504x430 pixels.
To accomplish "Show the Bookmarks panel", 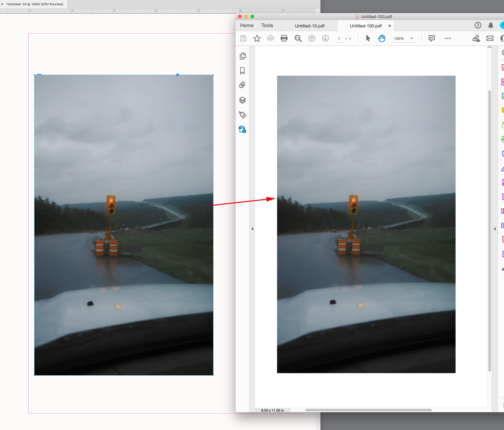I will (242, 71).
